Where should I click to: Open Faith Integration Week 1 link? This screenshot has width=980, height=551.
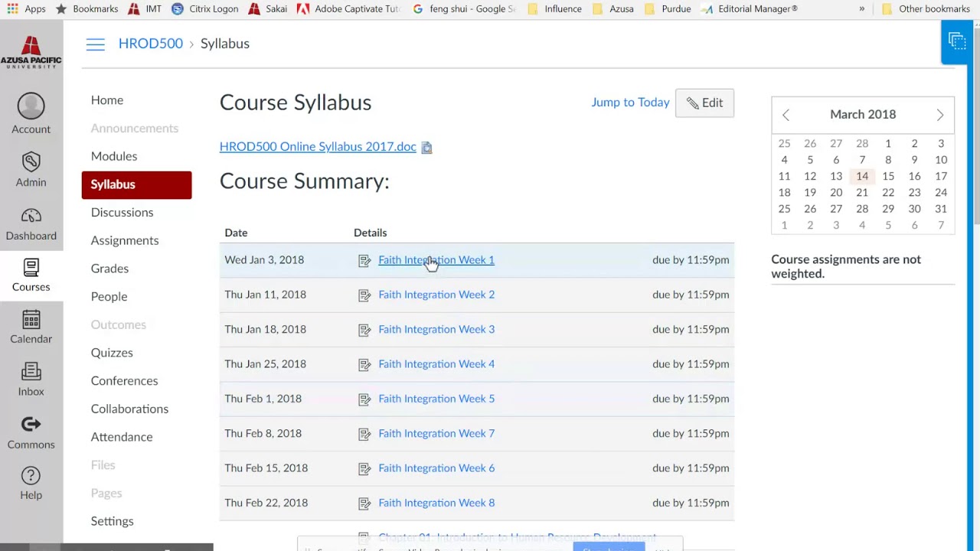tap(436, 260)
